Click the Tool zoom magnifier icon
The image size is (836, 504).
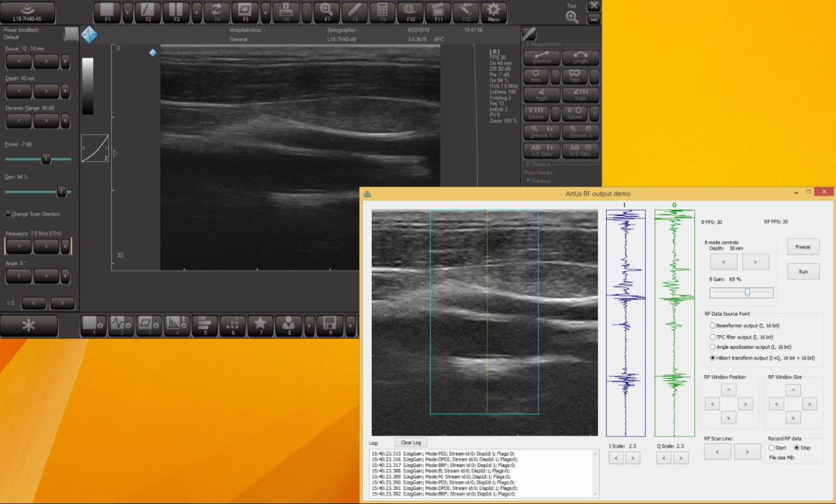pos(572,18)
